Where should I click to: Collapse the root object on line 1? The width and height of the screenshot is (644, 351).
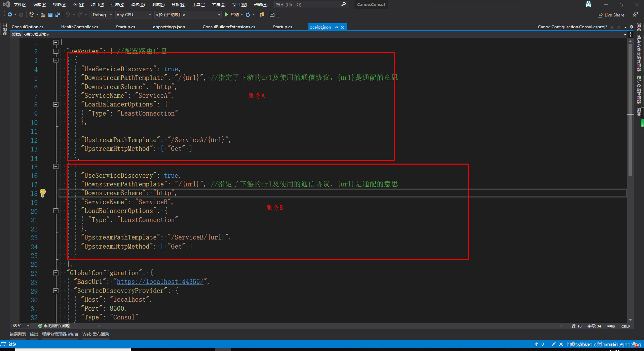56,42
